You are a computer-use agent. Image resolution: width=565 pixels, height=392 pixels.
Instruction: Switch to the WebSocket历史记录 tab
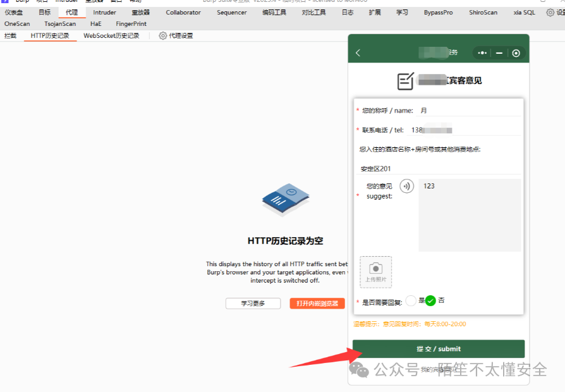111,36
